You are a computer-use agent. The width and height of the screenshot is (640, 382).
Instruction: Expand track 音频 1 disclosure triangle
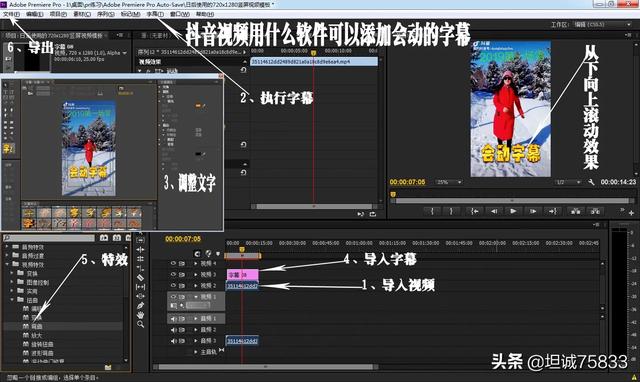[196, 319]
